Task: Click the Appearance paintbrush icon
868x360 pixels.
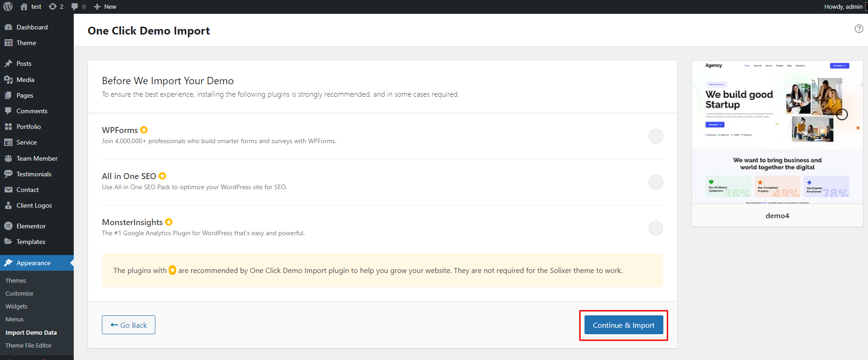Action: point(8,263)
